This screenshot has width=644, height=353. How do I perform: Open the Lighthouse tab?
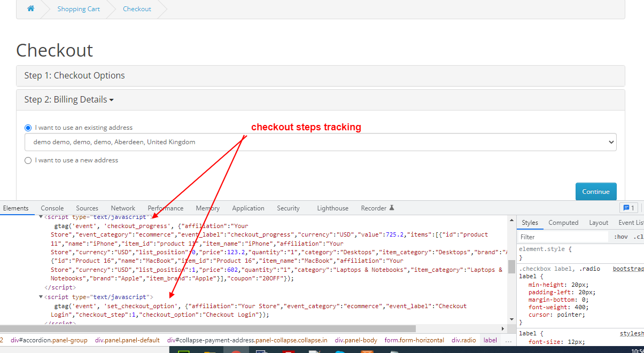tap(332, 208)
